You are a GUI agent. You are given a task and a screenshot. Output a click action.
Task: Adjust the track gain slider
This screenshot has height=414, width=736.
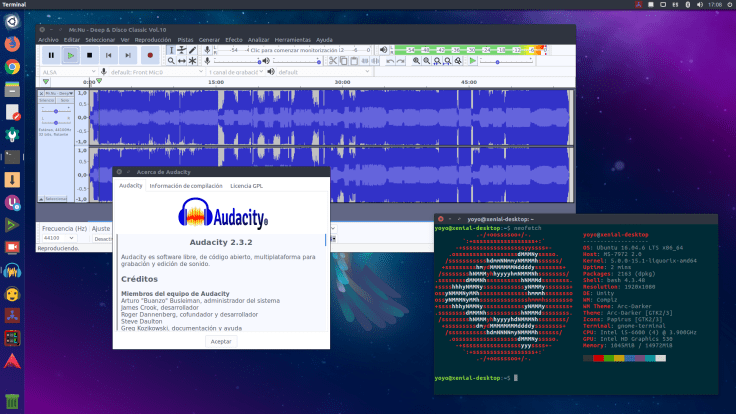[x=56, y=111]
